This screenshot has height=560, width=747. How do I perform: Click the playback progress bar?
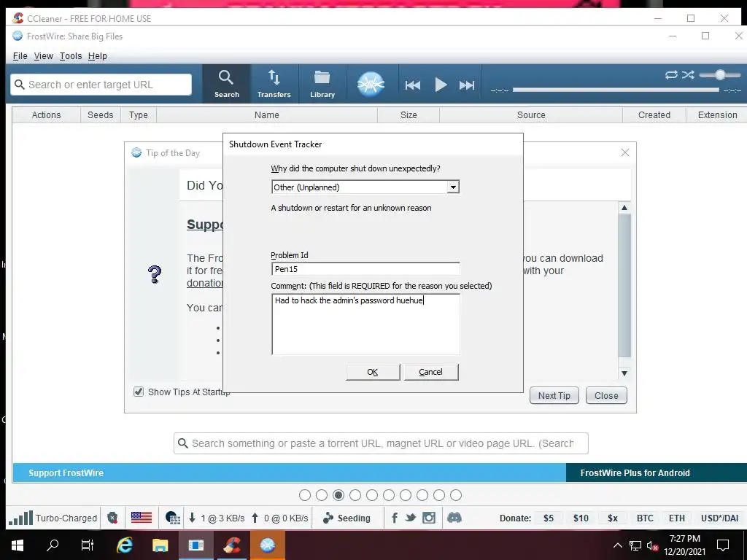[x=616, y=90]
